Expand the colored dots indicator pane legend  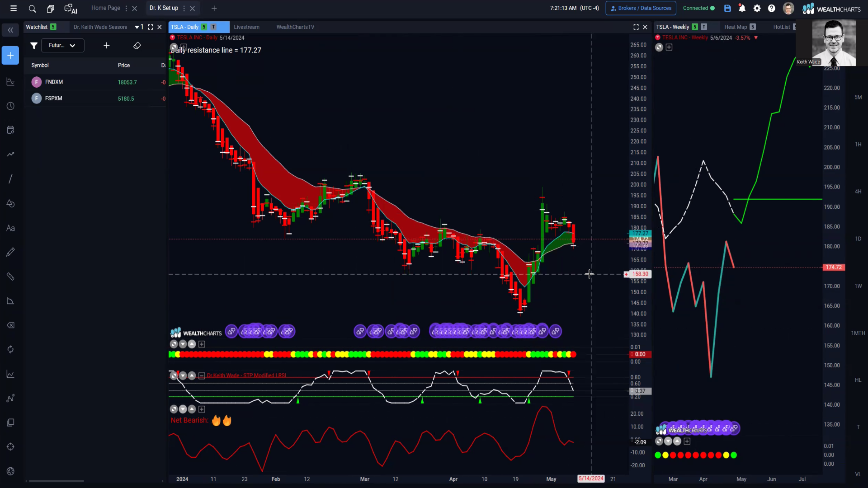[x=202, y=344]
